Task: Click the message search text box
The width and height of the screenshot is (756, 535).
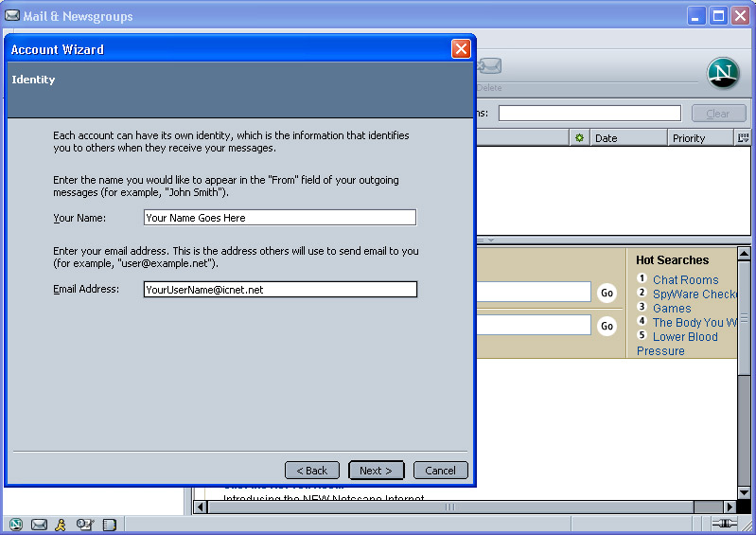Action: click(589, 114)
